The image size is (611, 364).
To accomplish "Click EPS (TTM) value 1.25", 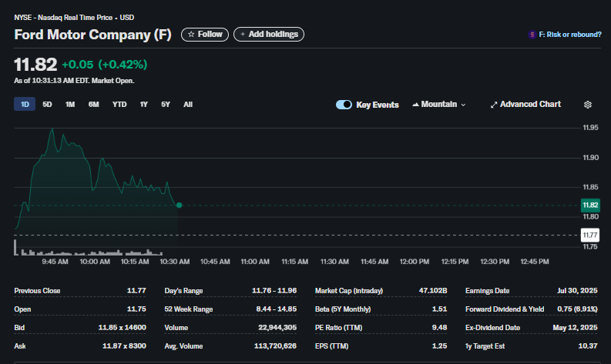I will [x=439, y=346].
